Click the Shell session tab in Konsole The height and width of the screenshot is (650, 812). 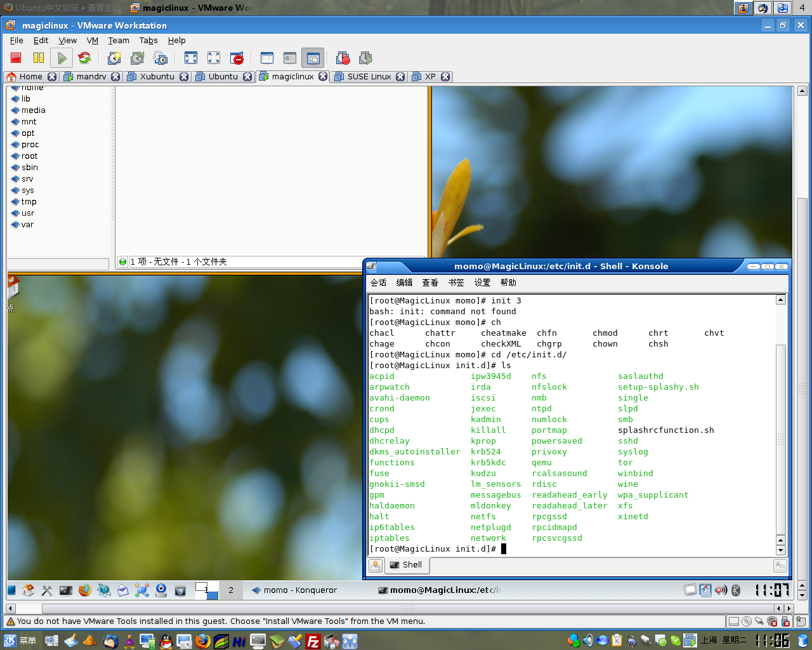pos(407,564)
